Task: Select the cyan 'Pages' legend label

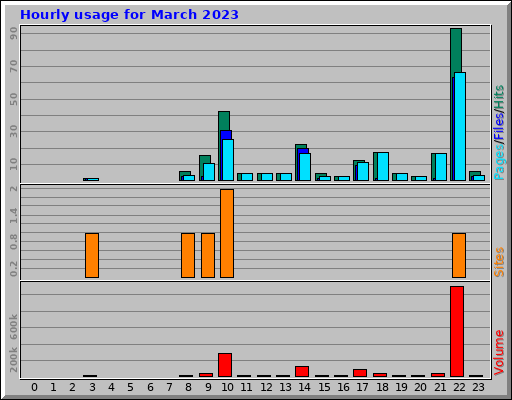Action: coord(499,162)
